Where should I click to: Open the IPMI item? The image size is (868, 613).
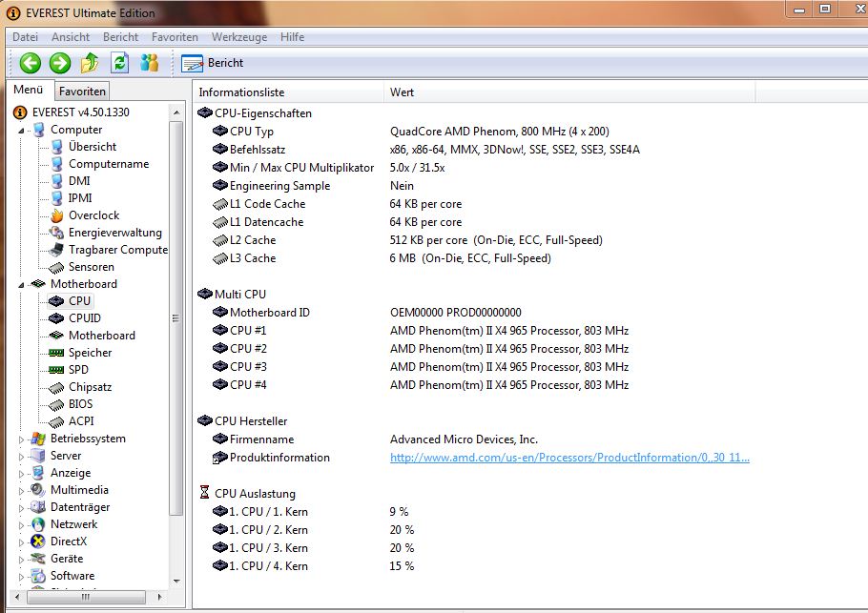(x=80, y=198)
